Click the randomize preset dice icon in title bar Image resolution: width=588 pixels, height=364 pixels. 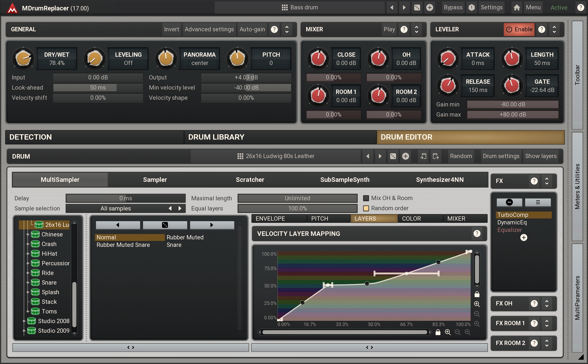[x=417, y=7]
